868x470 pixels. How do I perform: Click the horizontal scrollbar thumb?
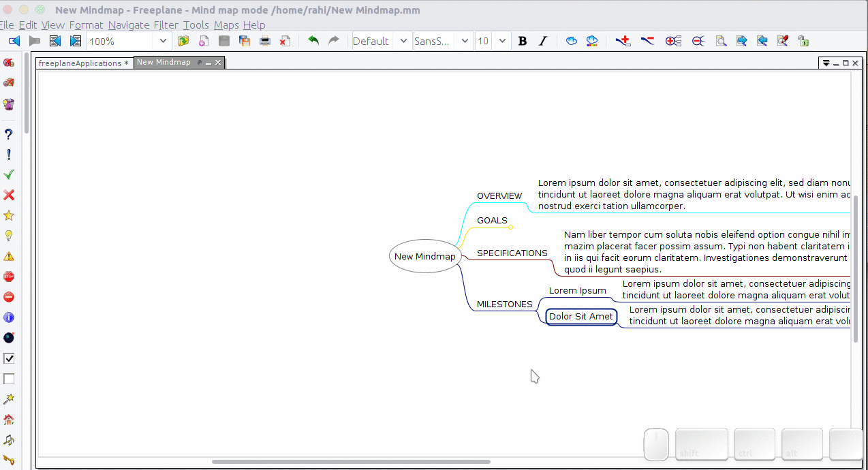(x=351, y=462)
